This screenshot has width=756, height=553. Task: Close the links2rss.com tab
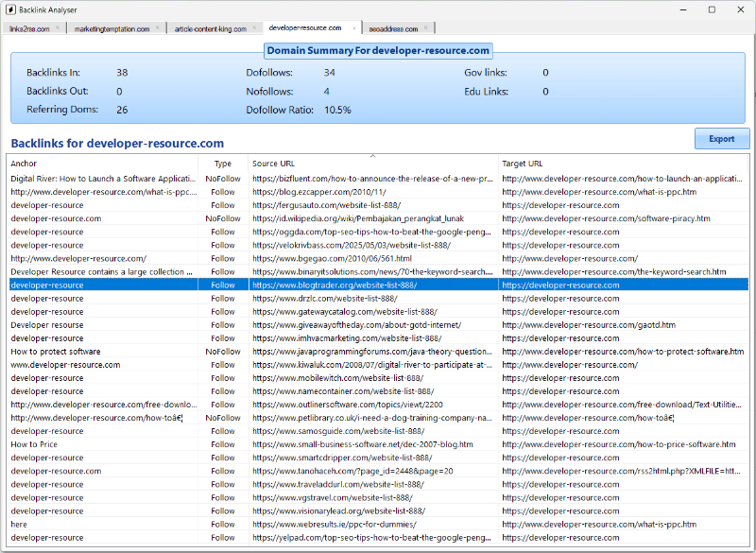(x=58, y=28)
